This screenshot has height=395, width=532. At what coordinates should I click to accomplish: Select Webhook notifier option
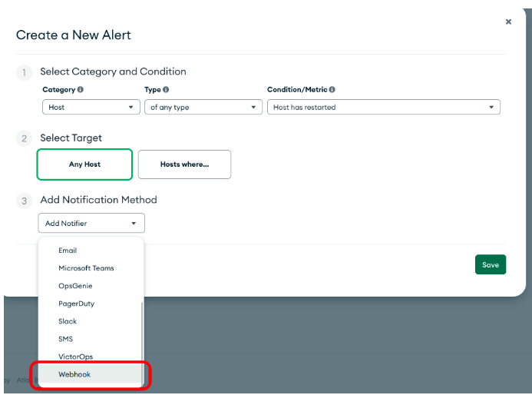pyautogui.click(x=74, y=374)
